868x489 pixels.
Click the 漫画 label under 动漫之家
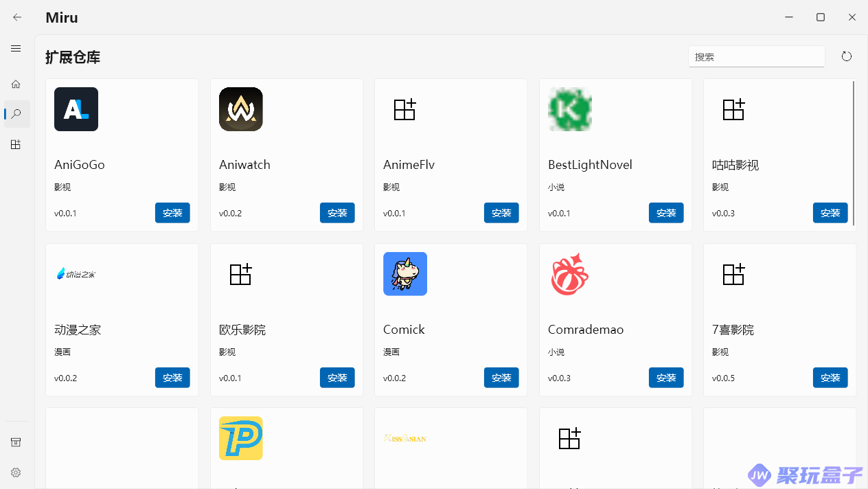coord(62,352)
